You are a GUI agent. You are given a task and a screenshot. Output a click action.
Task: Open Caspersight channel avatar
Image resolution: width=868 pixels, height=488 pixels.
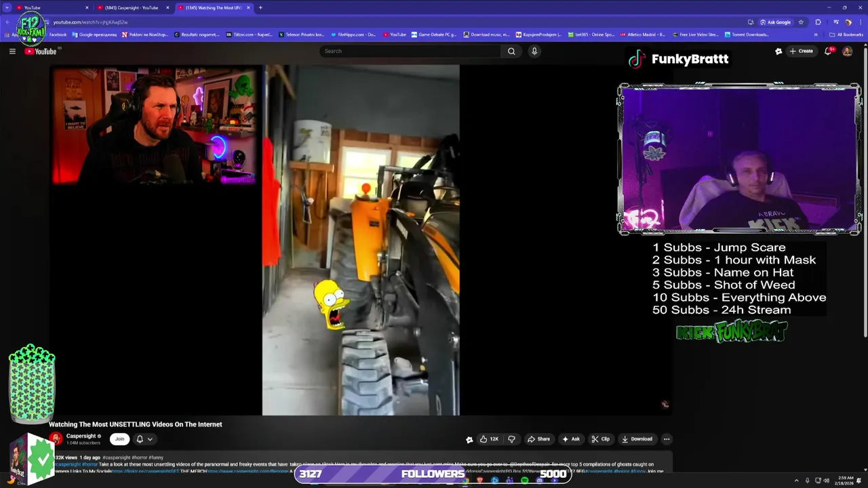[56, 439]
